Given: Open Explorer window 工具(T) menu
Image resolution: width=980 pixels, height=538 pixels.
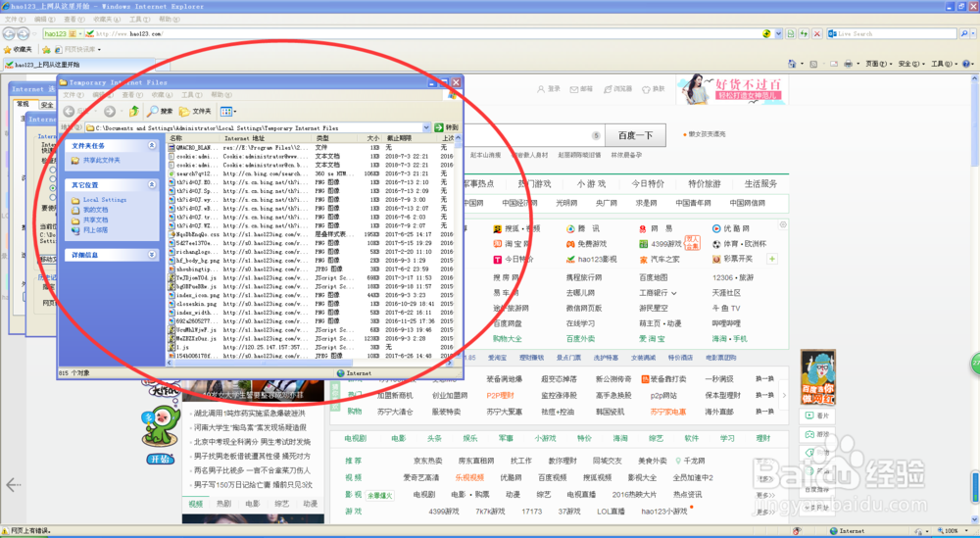Looking at the screenshot, I should (191, 94).
